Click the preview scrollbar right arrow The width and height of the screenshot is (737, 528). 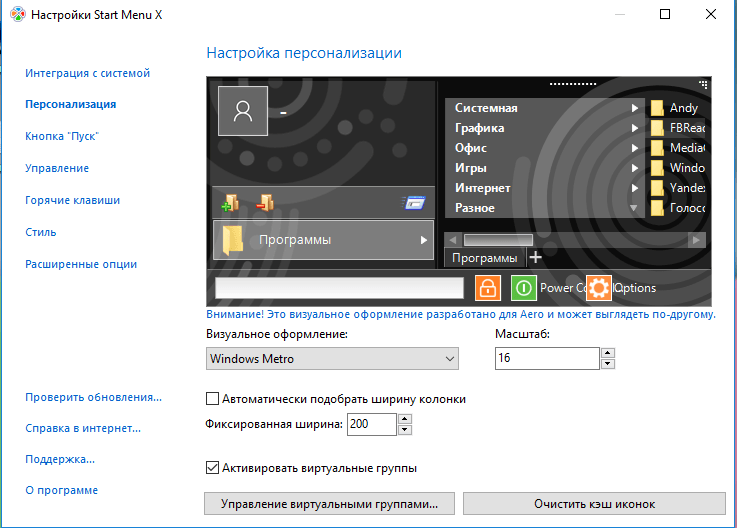(x=696, y=240)
